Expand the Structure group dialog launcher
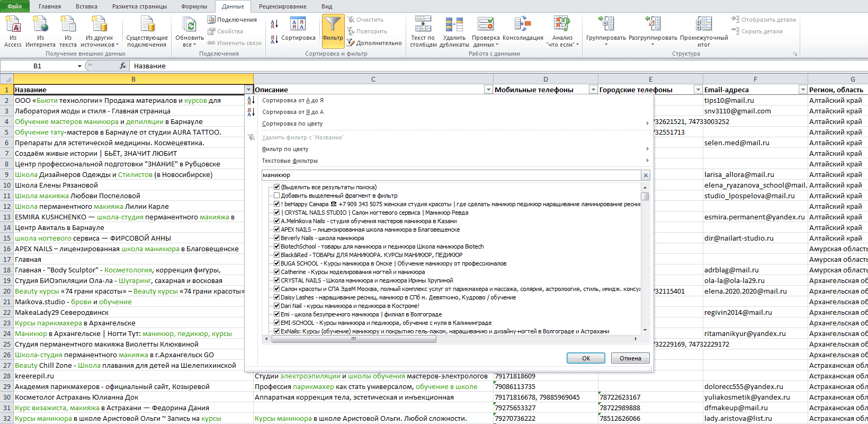 pos(795,54)
